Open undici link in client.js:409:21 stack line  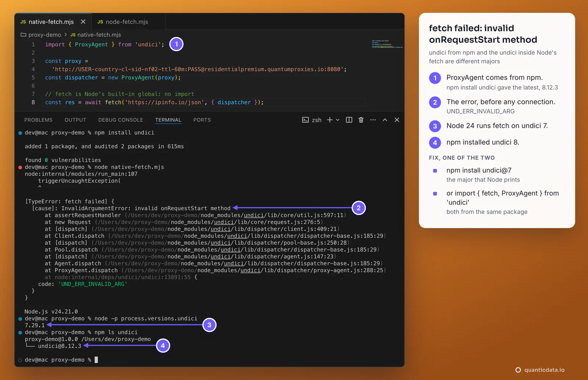[220, 229]
